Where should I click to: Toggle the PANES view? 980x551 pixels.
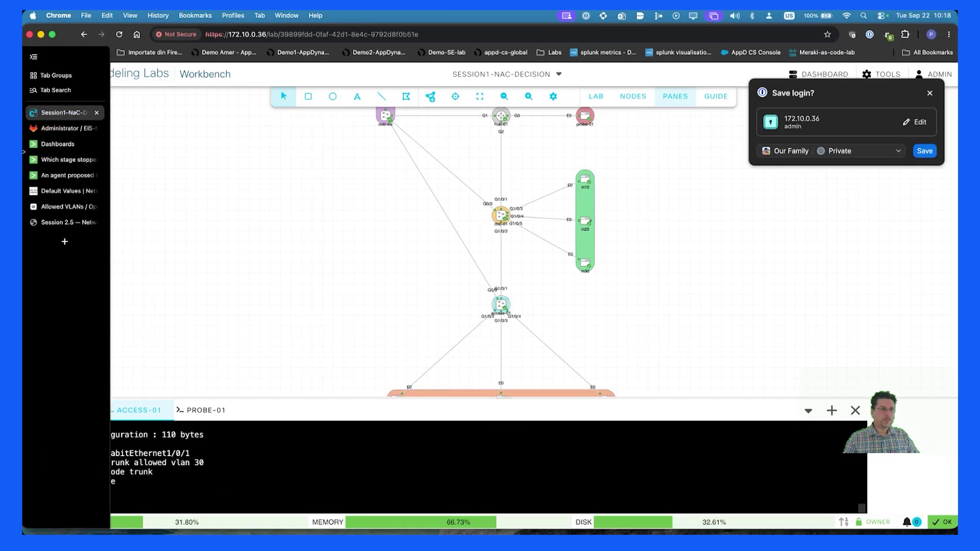[x=675, y=96]
